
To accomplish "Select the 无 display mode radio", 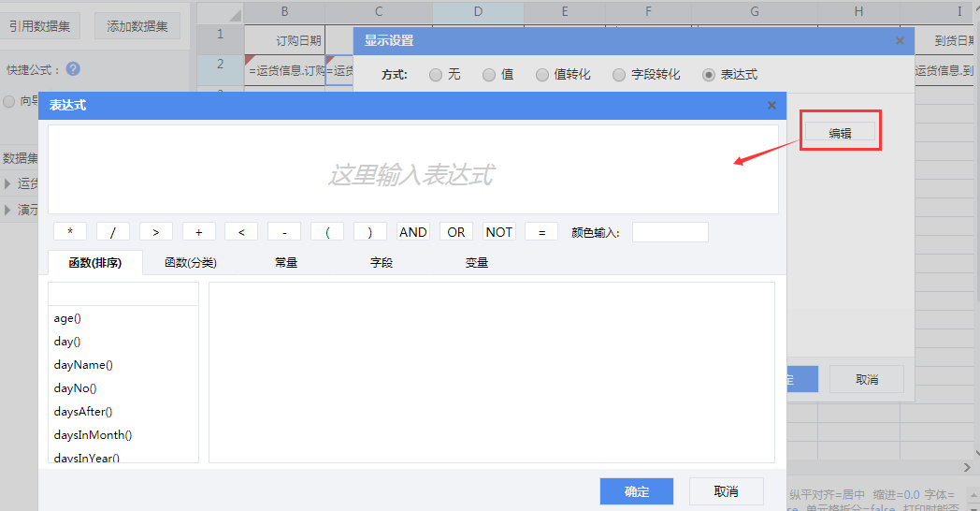I will tap(436, 75).
